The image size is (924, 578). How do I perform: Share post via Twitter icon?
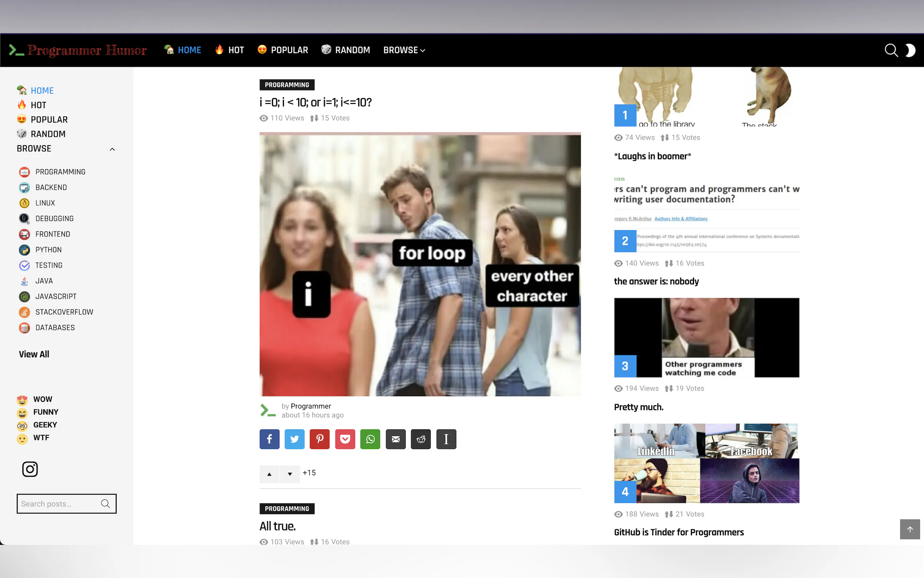[x=295, y=439]
